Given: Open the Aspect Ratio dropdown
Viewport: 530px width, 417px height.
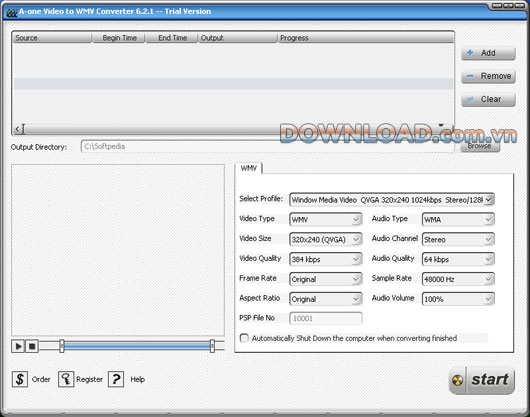Looking at the screenshot, I should coord(326,299).
